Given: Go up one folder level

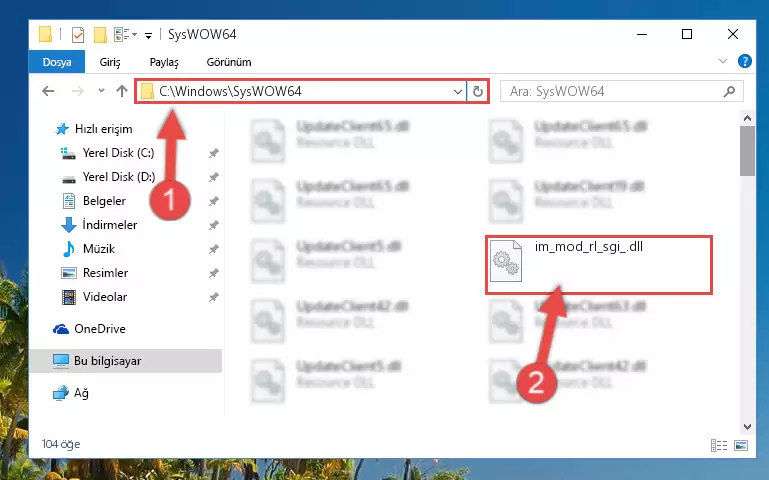Looking at the screenshot, I should tap(122, 91).
